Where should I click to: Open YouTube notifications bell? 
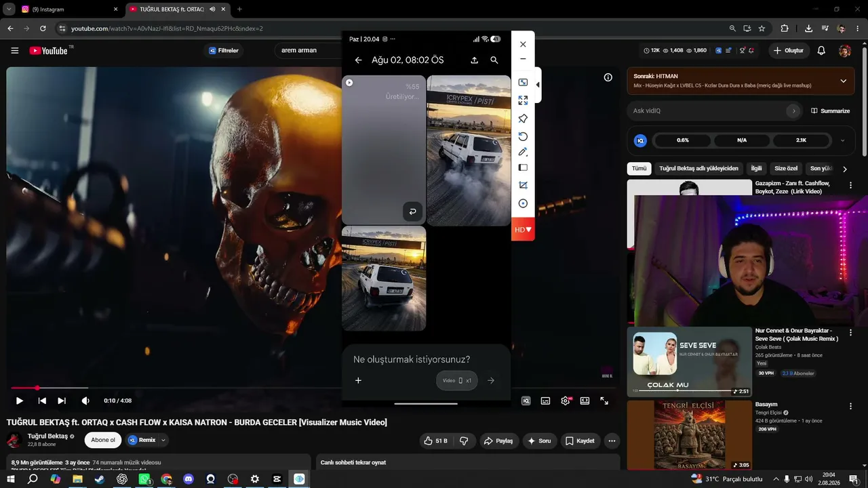tap(821, 51)
